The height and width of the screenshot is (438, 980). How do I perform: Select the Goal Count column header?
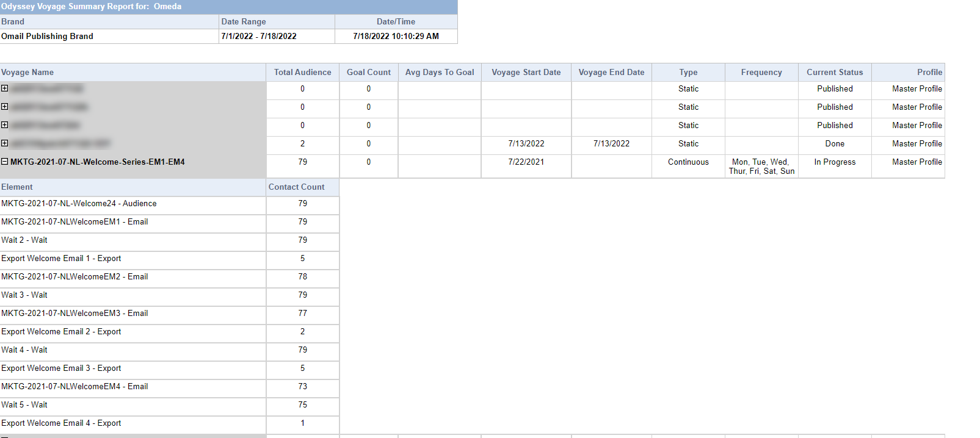368,72
